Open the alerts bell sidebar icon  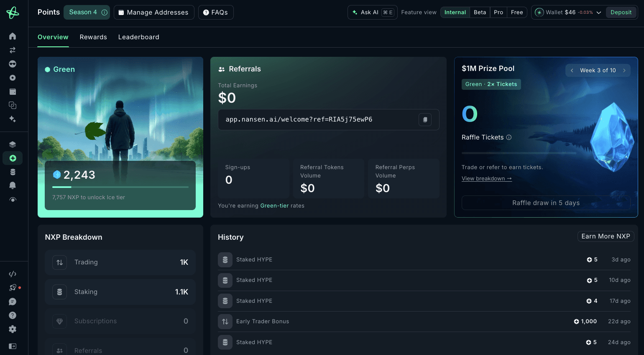pos(13,185)
